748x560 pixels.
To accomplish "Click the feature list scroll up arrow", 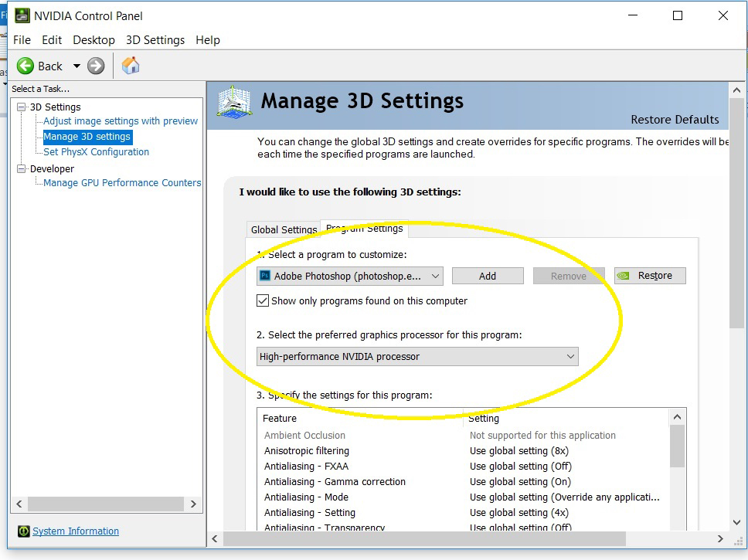I will click(677, 417).
